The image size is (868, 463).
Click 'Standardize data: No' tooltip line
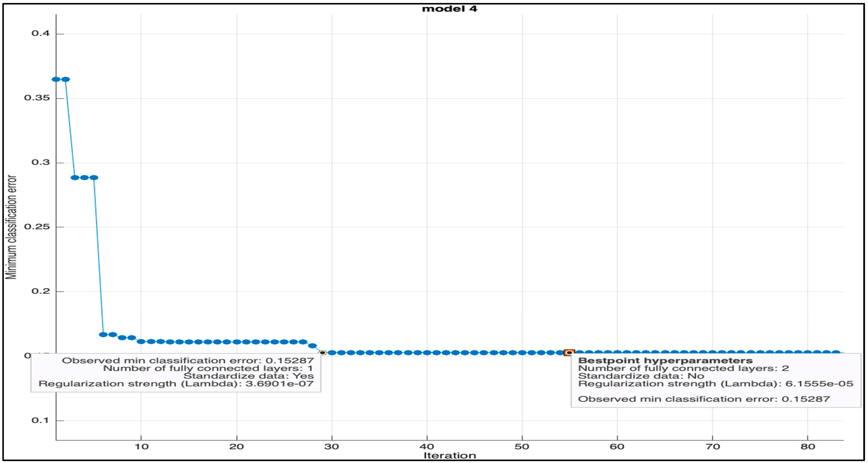[641, 376]
